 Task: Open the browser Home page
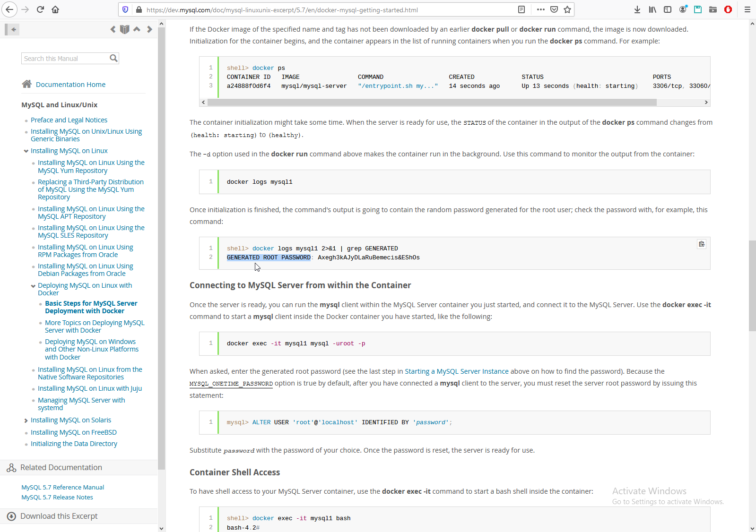(x=55, y=9)
